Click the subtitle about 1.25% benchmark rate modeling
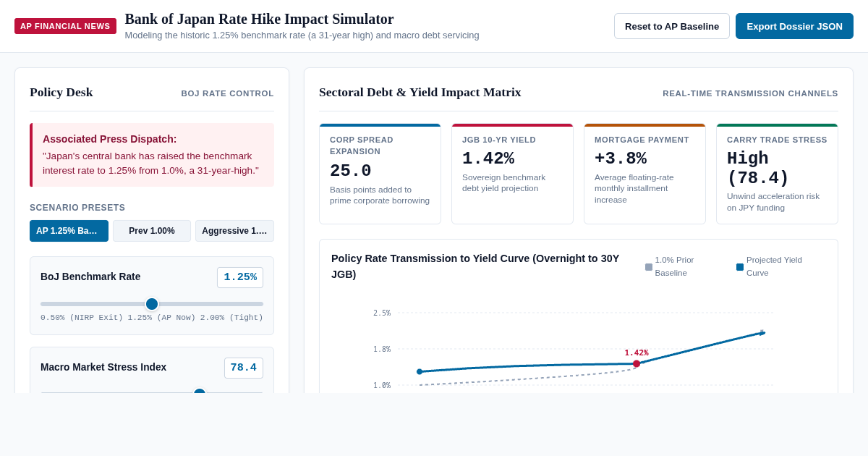Viewport: 868px width, 456px height. [302, 35]
